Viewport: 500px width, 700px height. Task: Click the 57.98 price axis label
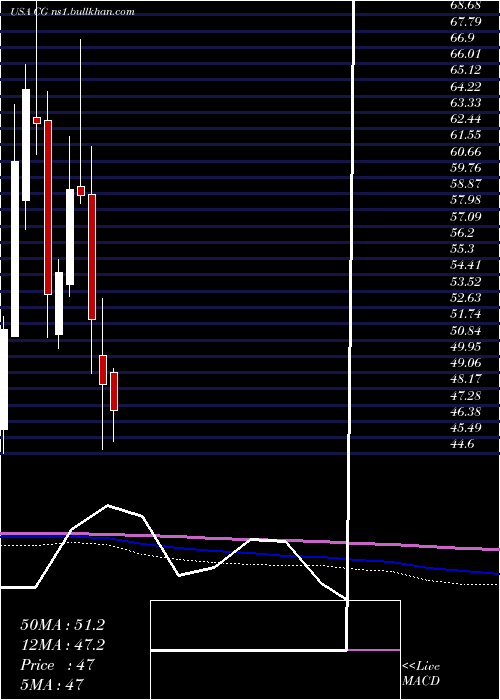[x=466, y=200]
